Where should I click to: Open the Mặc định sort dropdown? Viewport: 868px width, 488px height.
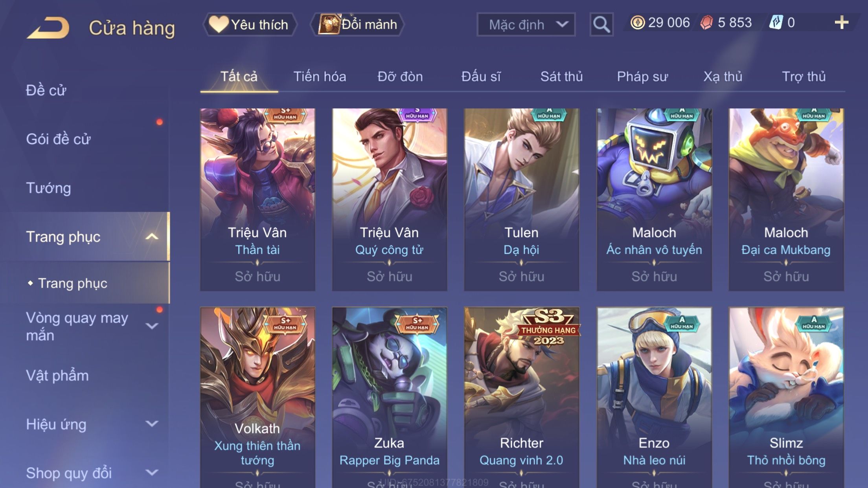[x=526, y=24]
